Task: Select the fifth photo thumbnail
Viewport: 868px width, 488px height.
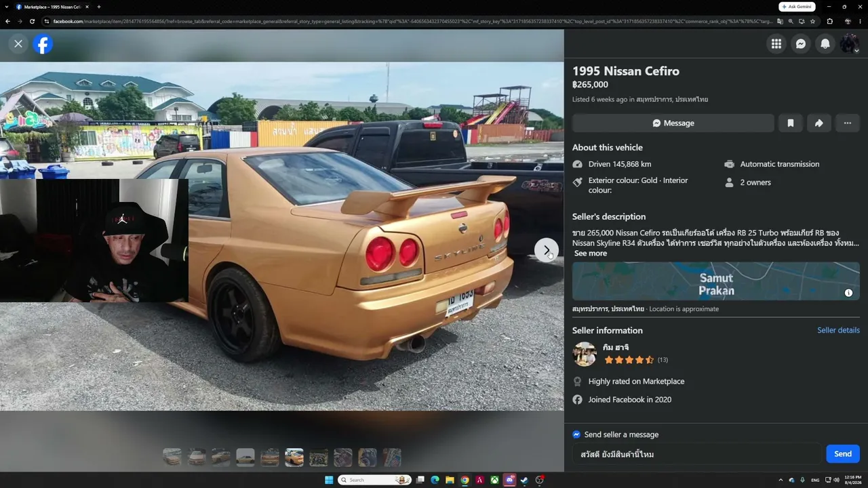Action: (270, 457)
